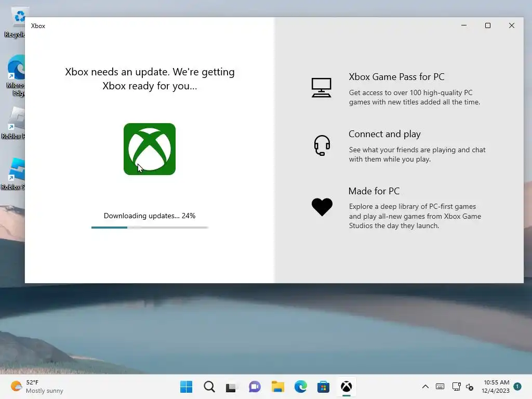This screenshot has width=532, height=399.
Task: Click the Connect and play headset icon
Action: click(x=322, y=145)
